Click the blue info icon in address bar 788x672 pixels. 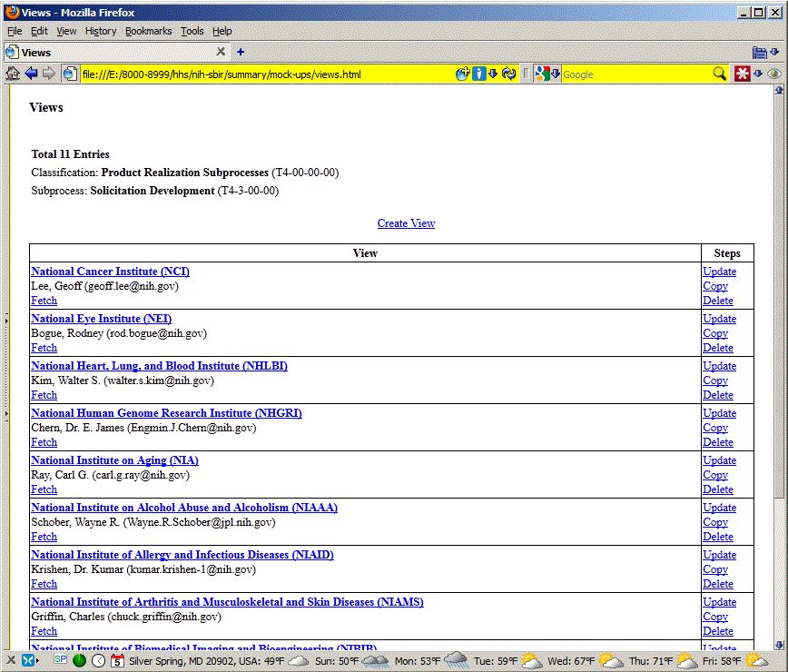click(479, 74)
